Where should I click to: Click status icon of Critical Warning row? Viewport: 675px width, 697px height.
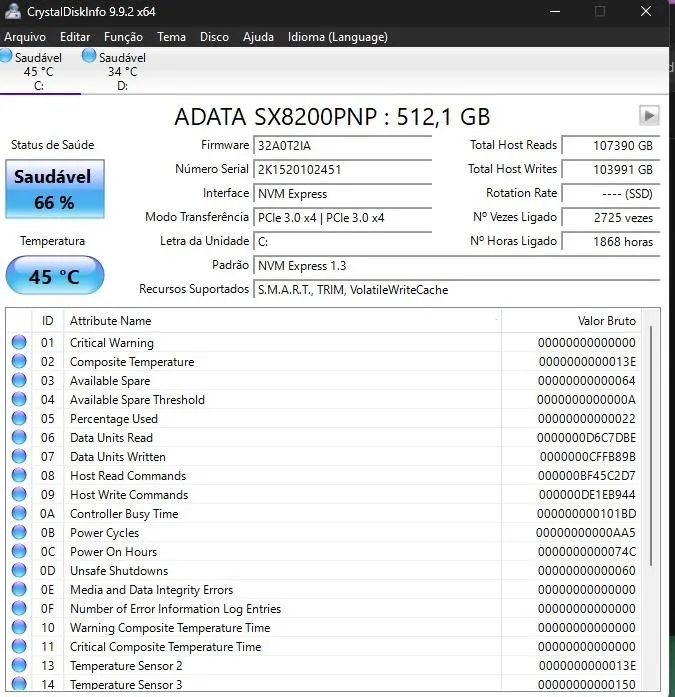tap(19, 342)
